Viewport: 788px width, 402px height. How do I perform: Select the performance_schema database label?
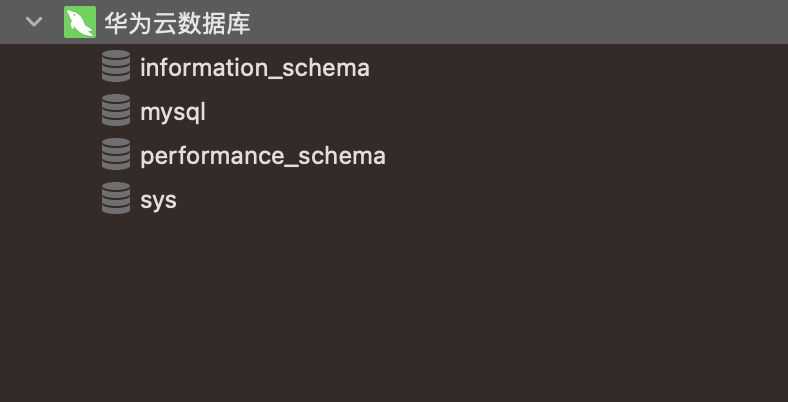point(263,156)
